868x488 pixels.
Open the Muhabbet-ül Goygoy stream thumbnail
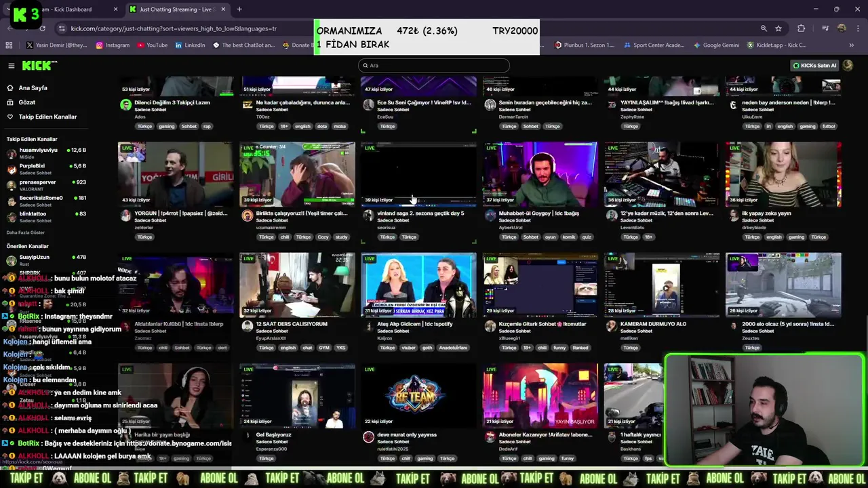pos(540,174)
